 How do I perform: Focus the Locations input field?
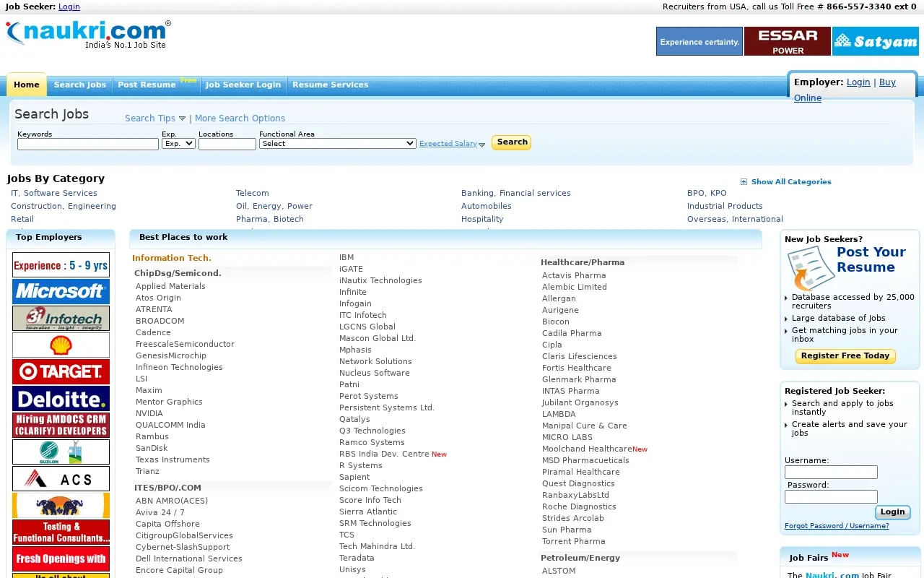tap(227, 144)
